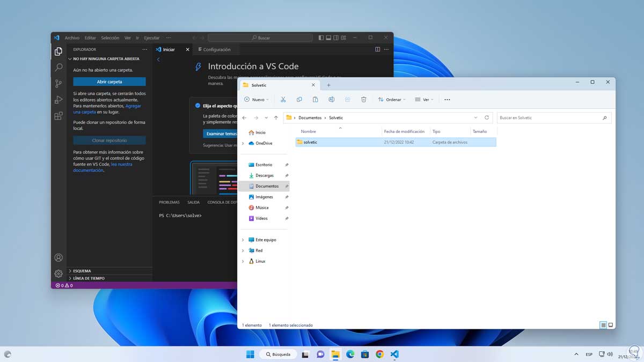The image size is (644, 362).
Task: Switch to large icons view in File Explorer status bar
Action: click(x=611, y=325)
